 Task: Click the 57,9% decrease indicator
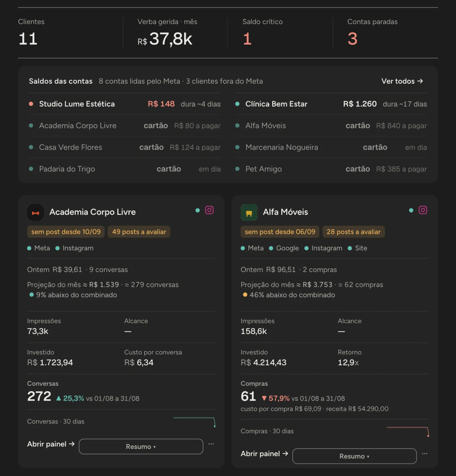coord(276,398)
